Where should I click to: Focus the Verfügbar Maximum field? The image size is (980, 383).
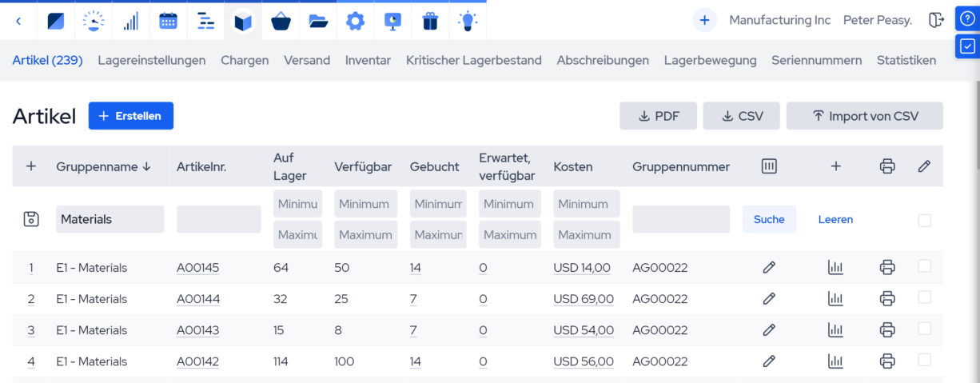pos(366,235)
